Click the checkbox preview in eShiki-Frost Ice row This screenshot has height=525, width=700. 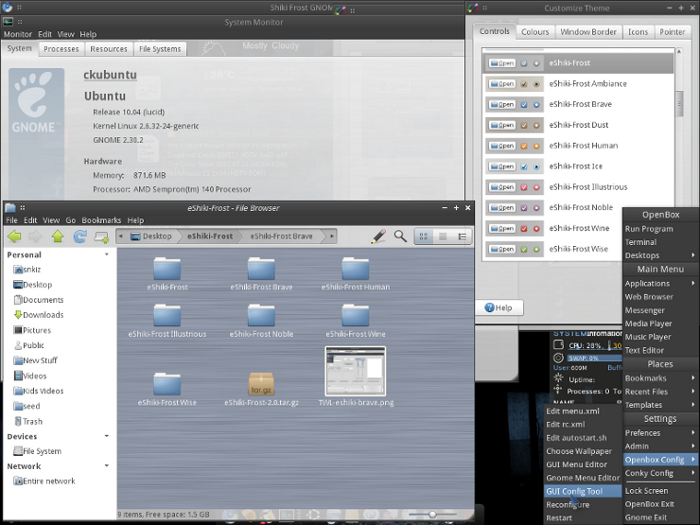click(524, 167)
